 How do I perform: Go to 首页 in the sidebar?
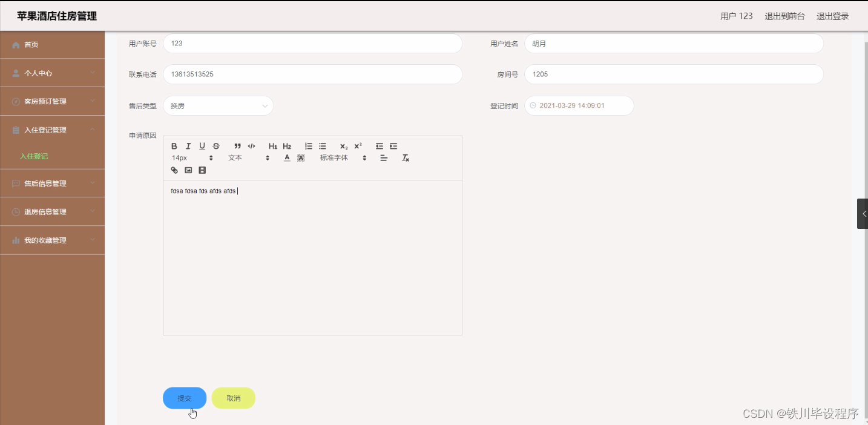click(x=52, y=45)
